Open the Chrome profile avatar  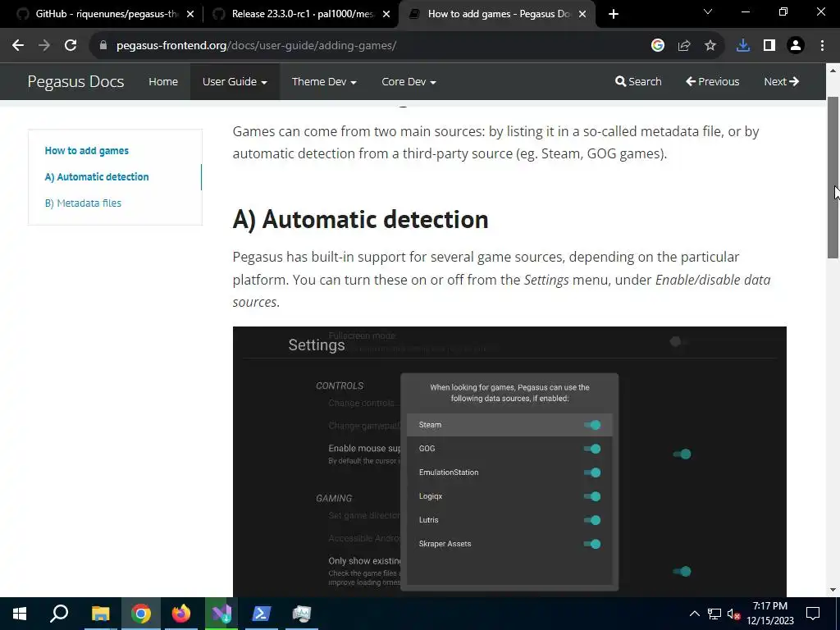coord(796,46)
